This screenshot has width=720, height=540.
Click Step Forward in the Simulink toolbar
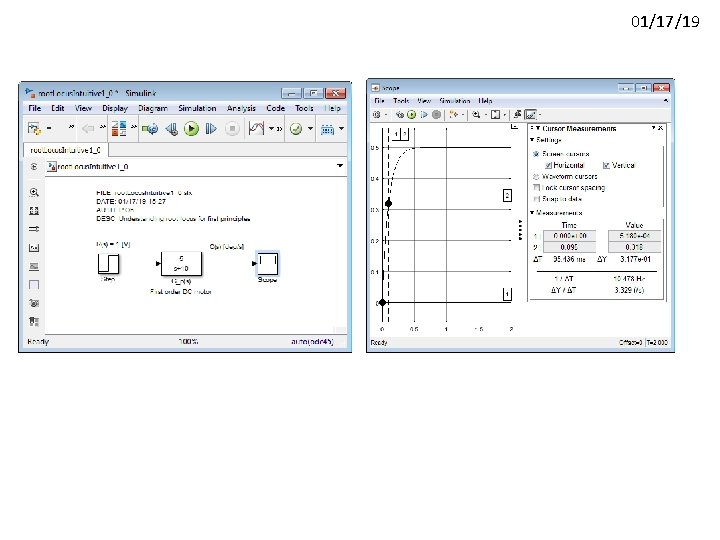(211, 129)
